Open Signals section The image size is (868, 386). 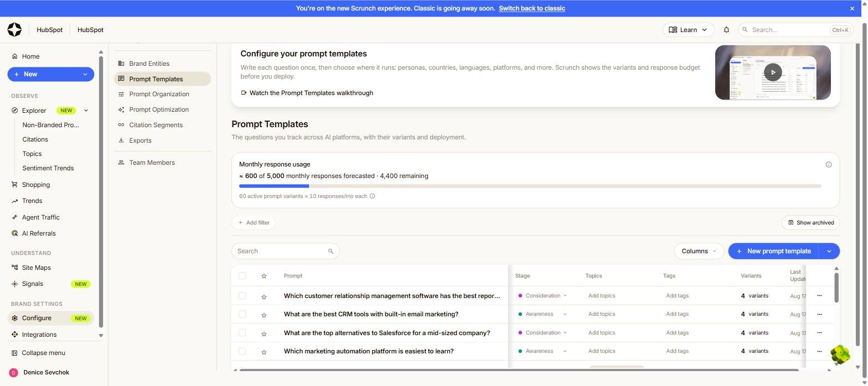coord(32,284)
